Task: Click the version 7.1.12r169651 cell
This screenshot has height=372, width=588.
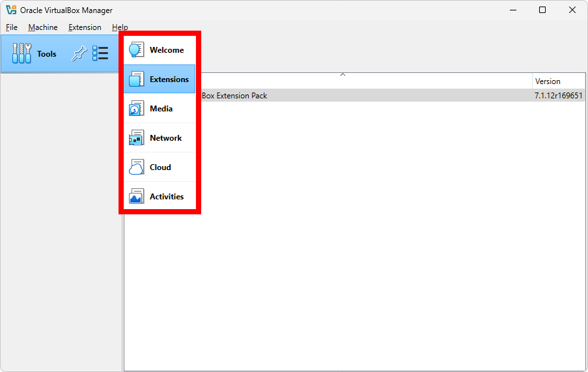Action: click(558, 96)
